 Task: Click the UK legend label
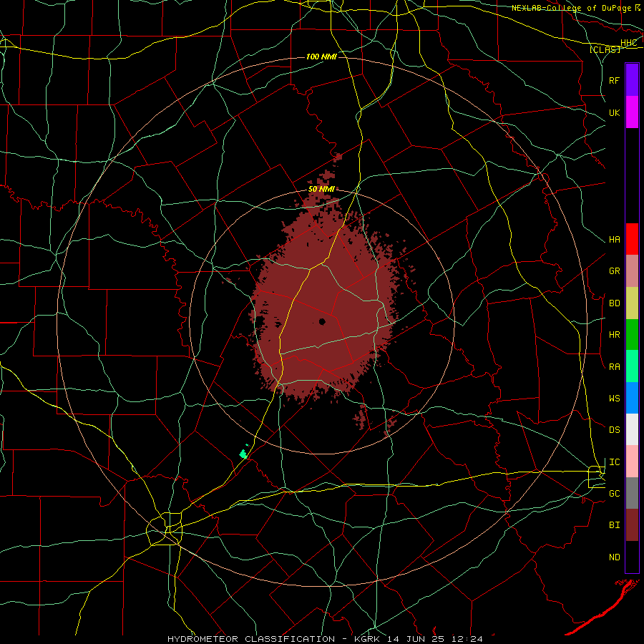pos(614,112)
